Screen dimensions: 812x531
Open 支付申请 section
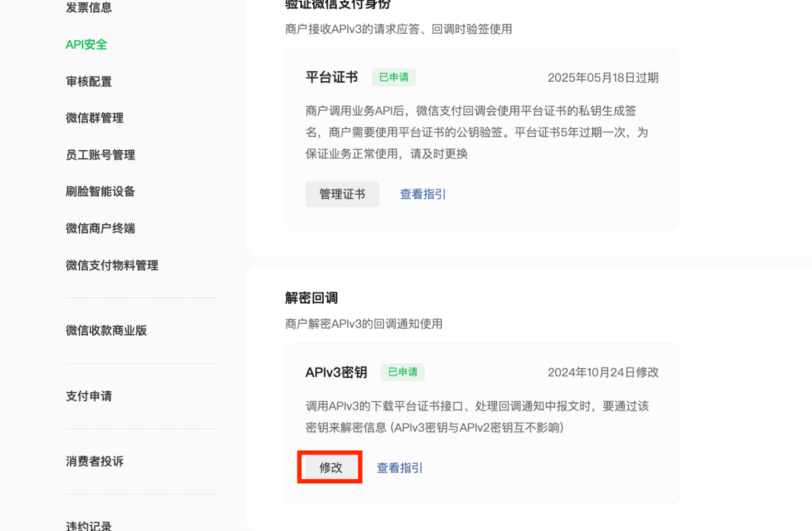(89, 396)
